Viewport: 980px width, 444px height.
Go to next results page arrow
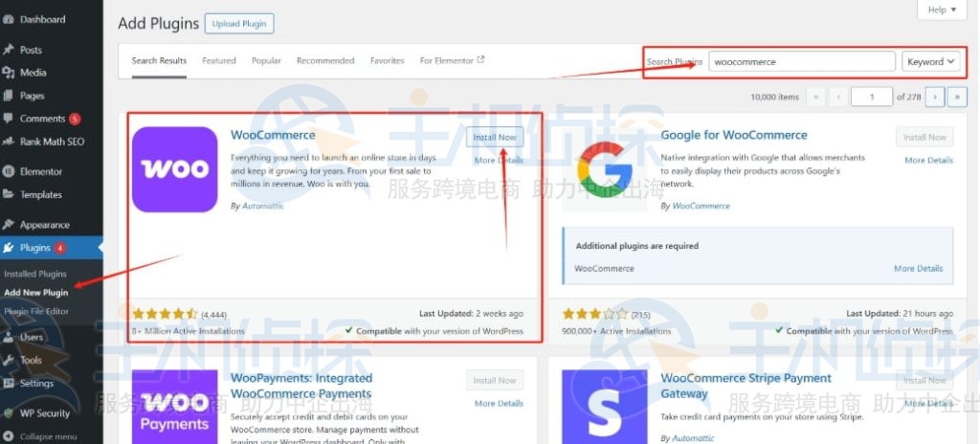(x=935, y=97)
